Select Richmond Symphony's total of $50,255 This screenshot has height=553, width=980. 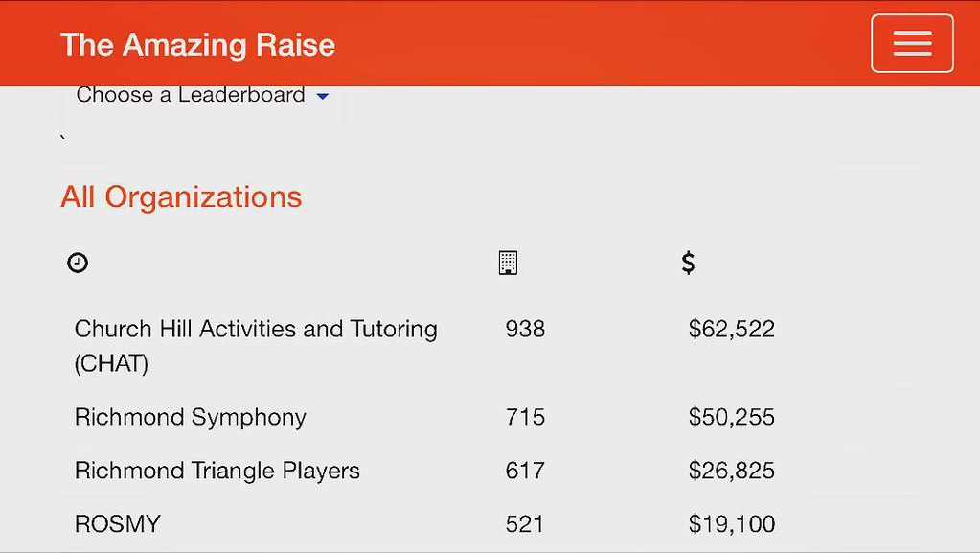(731, 417)
